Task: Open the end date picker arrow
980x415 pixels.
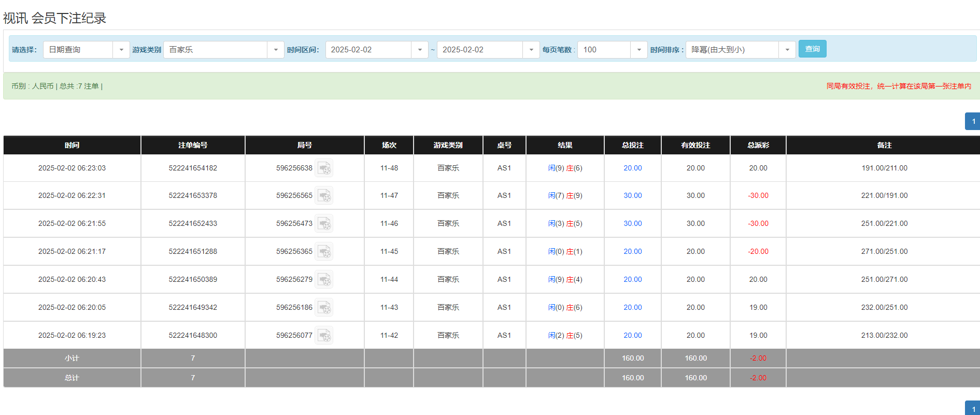Action: tap(531, 50)
